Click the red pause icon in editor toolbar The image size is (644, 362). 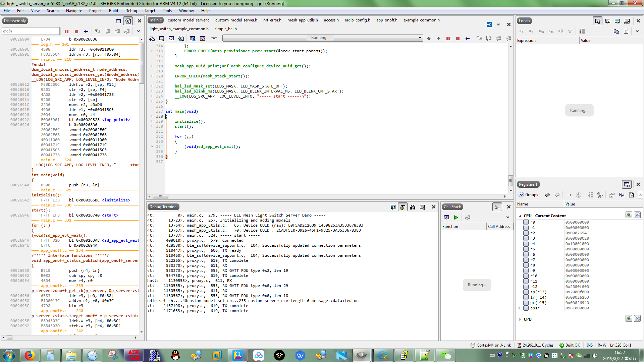448,39
